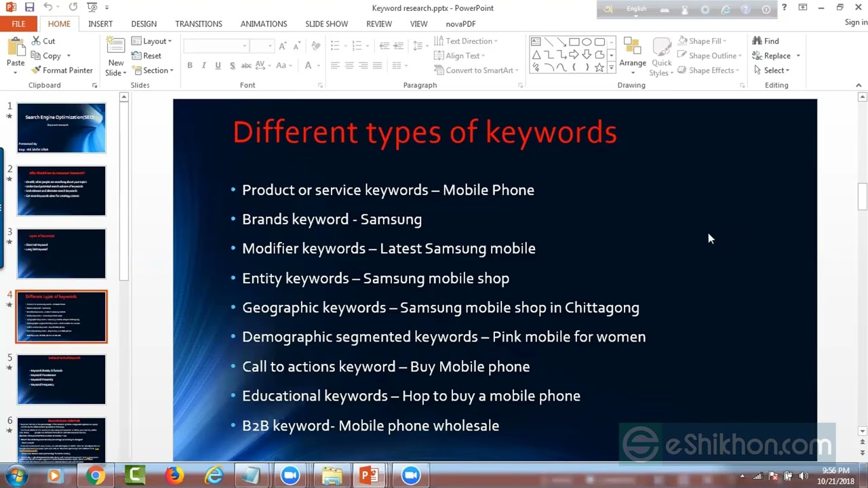The image size is (868, 488).
Task: Click the Quick Styles icon
Action: [x=661, y=53]
